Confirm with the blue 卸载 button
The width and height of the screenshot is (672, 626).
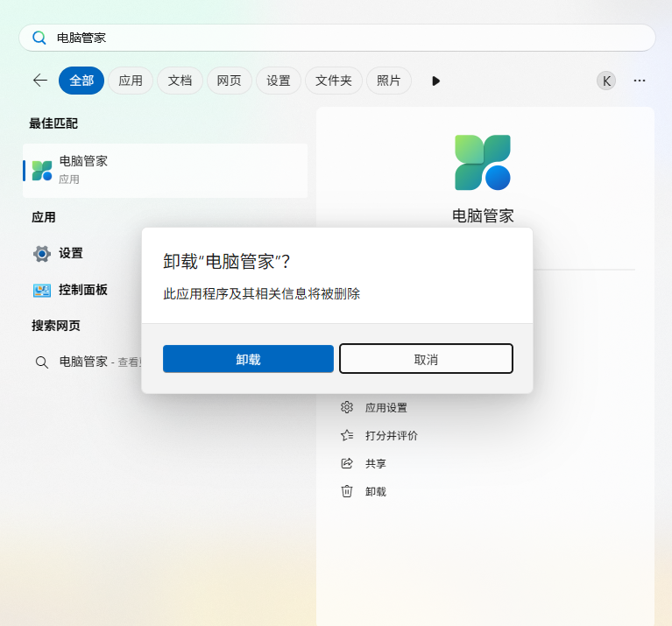248,359
